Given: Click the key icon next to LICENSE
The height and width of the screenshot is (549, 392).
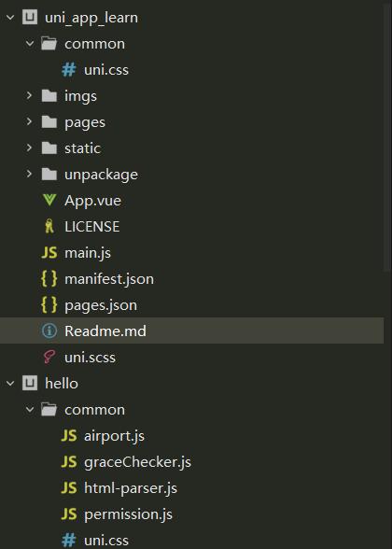Looking at the screenshot, I should pos(49,226).
